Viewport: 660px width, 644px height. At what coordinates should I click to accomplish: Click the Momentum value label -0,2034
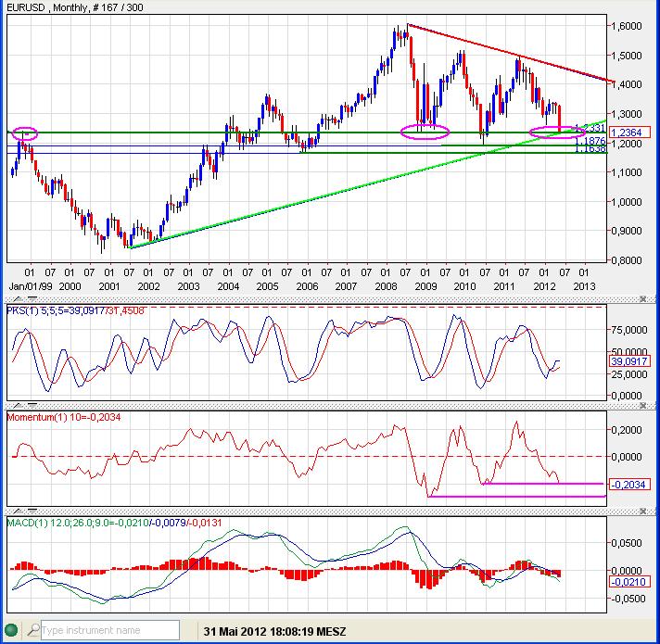click(x=629, y=485)
